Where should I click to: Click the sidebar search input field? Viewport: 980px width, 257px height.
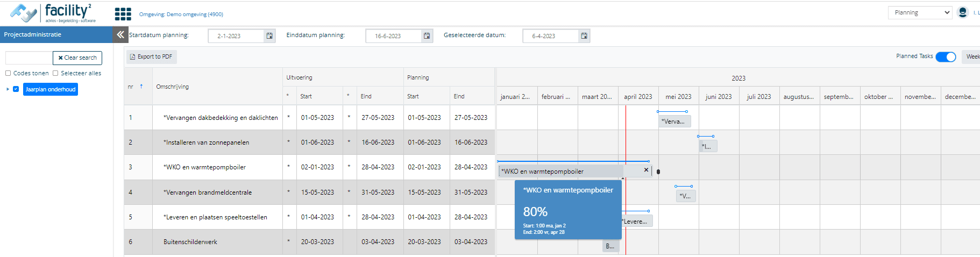[29, 58]
